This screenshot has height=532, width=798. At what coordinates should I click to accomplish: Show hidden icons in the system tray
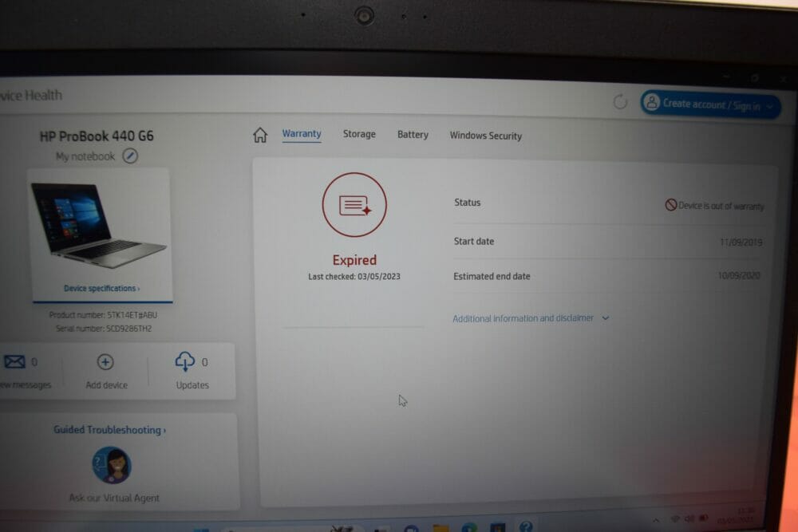(x=656, y=520)
